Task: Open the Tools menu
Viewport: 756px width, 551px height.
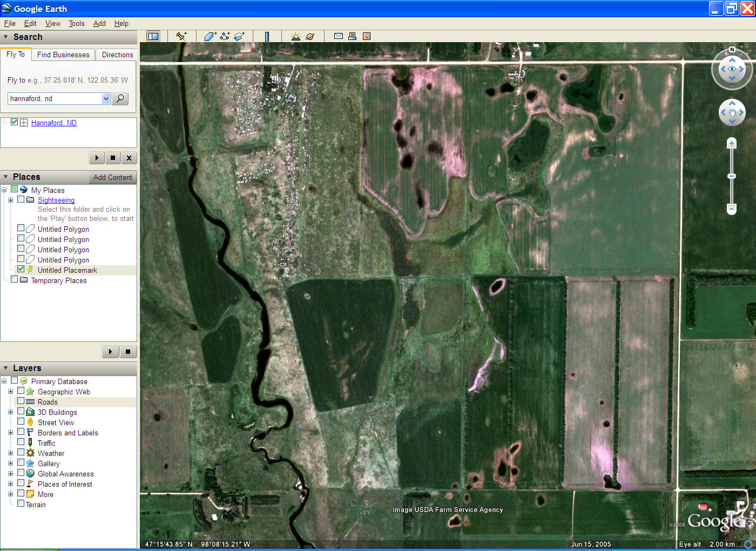Action: [x=77, y=23]
